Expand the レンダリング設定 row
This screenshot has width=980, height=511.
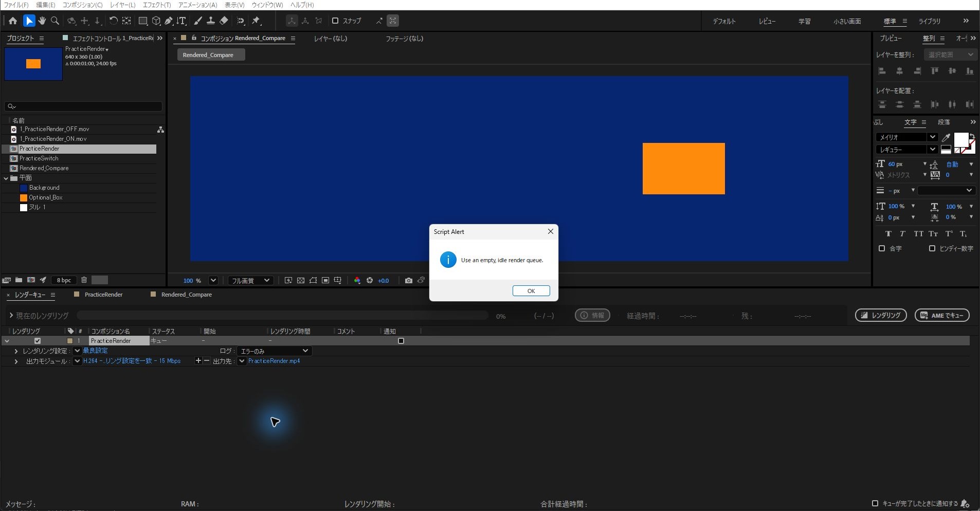point(16,351)
